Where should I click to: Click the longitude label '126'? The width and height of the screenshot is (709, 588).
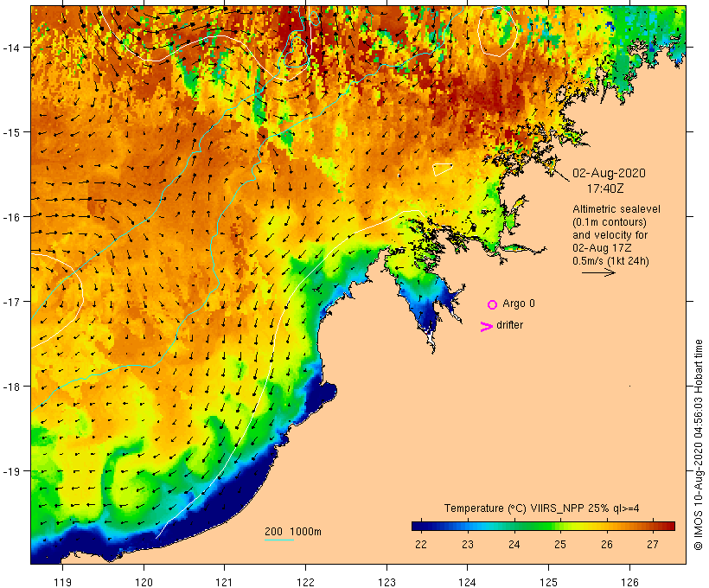coord(629,582)
